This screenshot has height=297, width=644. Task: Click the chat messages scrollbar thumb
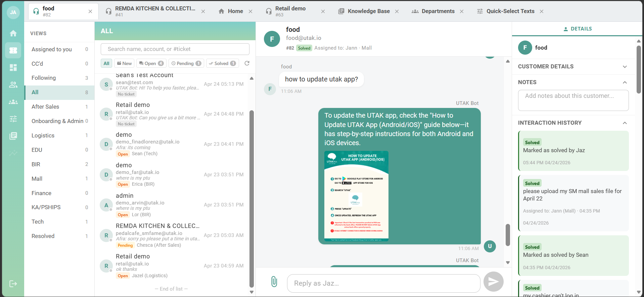508,235
